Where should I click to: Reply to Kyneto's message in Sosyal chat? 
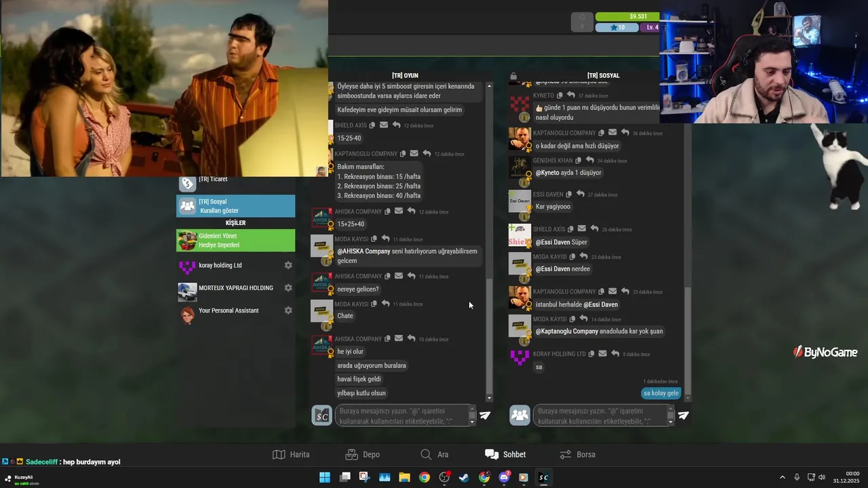pyautogui.click(x=571, y=96)
